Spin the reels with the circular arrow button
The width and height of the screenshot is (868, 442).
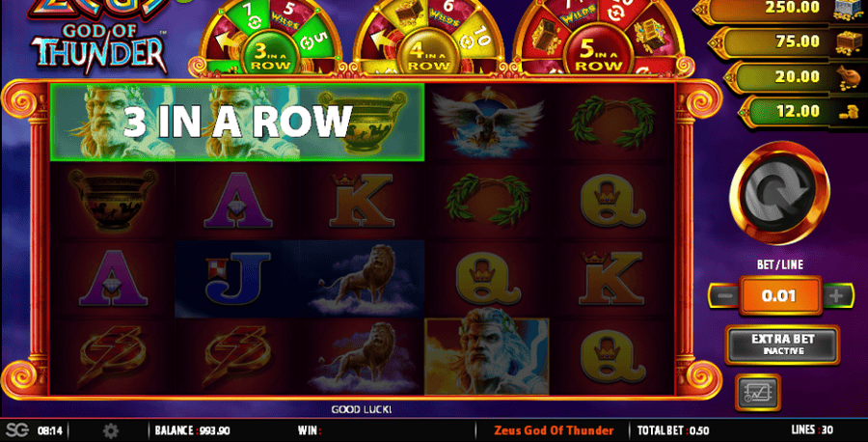[x=779, y=193]
